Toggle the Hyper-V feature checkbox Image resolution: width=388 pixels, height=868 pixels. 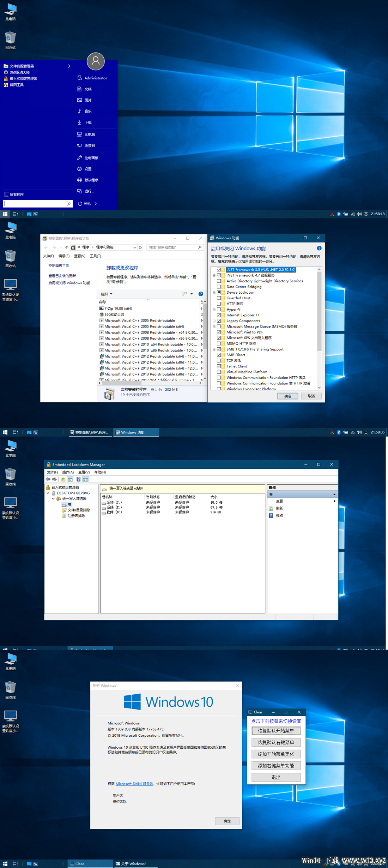(219, 310)
